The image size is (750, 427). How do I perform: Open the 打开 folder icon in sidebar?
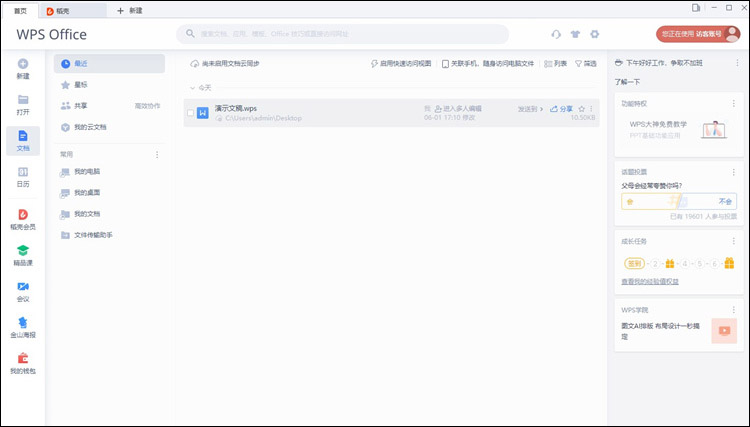click(23, 99)
